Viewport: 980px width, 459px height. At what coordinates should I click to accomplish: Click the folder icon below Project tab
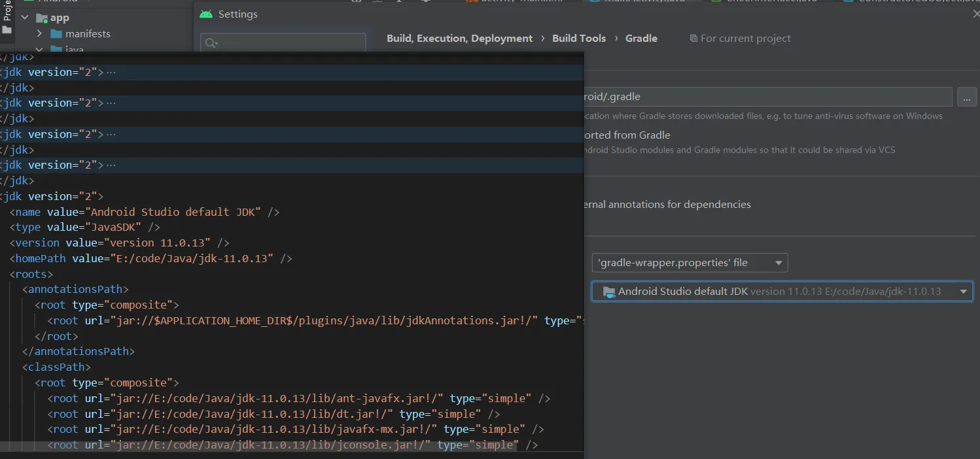pos(7,30)
